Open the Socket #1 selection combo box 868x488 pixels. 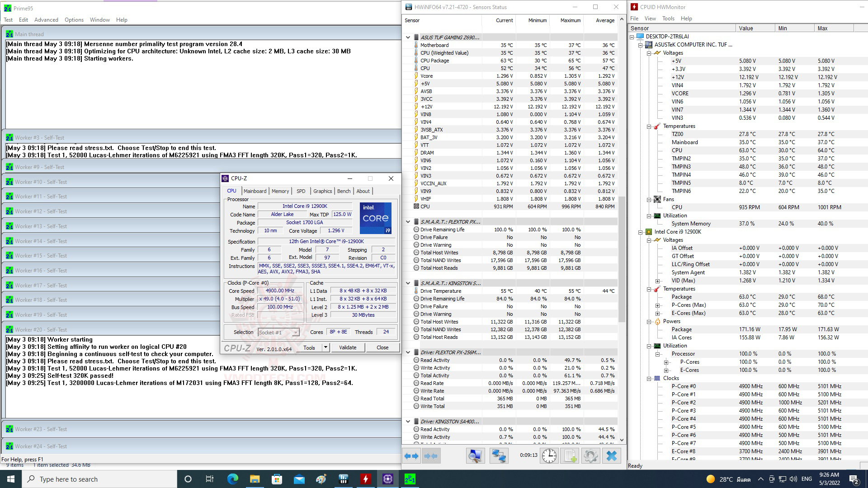pos(278,332)
